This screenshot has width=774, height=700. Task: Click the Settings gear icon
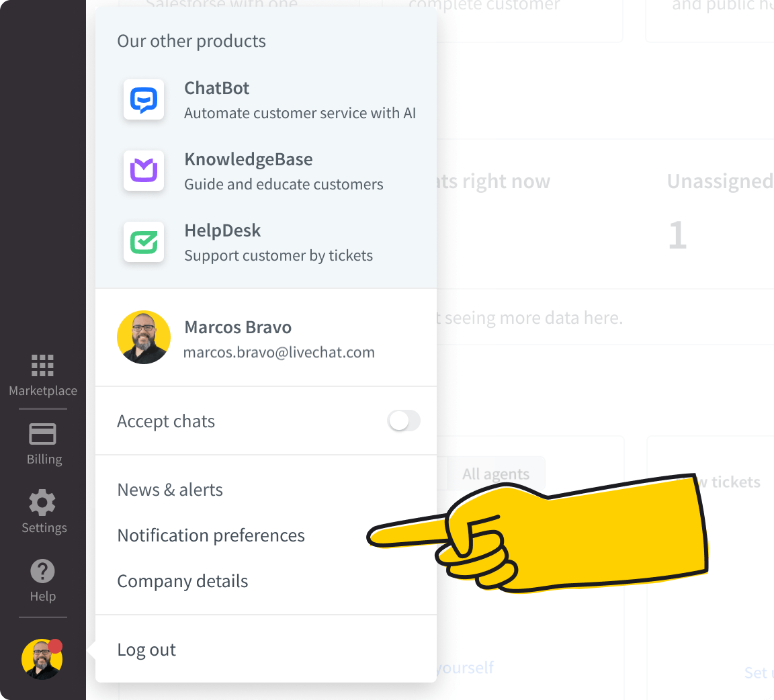[x=42, y=502]
